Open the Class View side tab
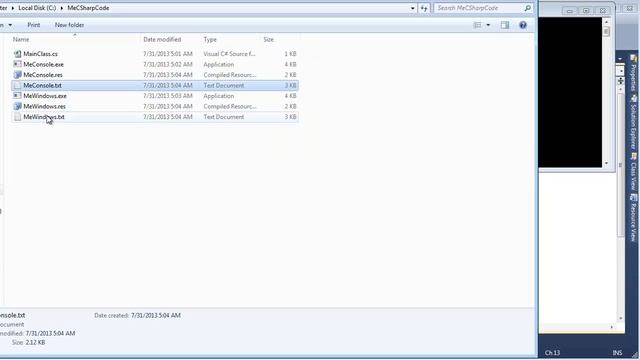 point(633,172)
